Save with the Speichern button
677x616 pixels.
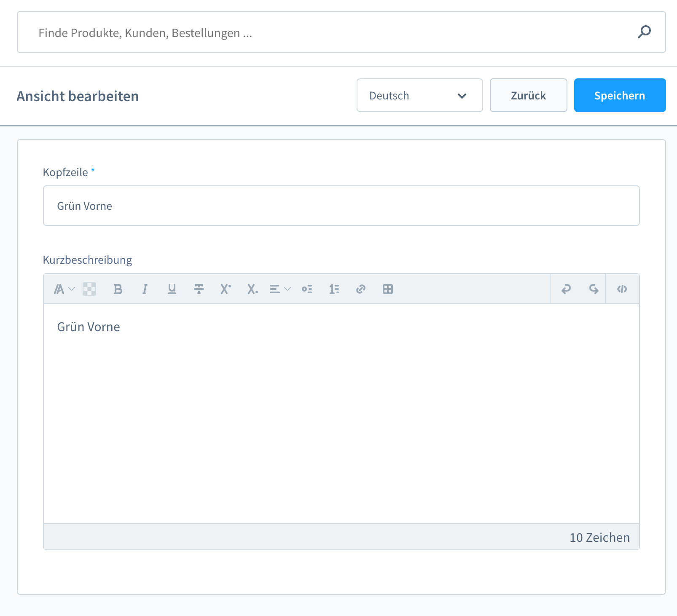click(x=620, y=95)
